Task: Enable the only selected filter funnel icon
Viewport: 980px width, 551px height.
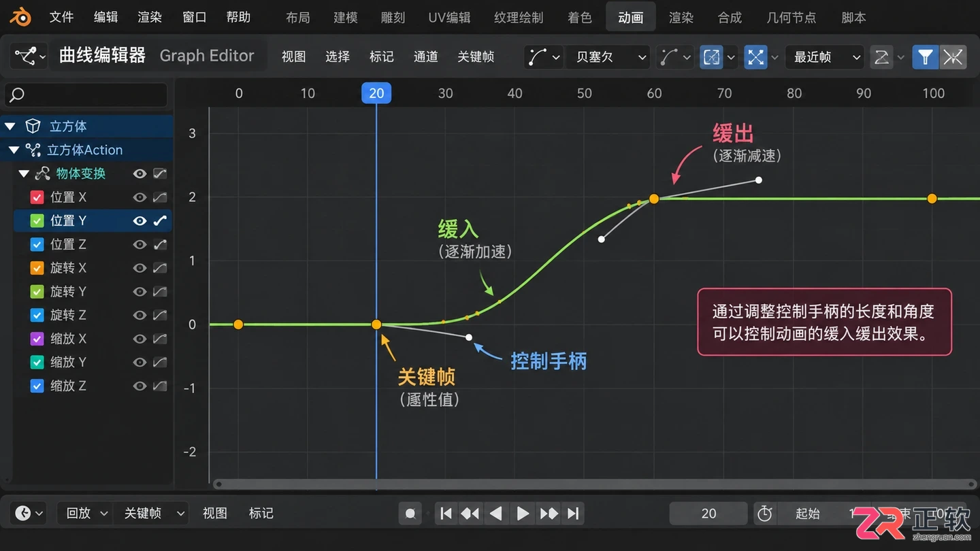Action: click(926, 57)
